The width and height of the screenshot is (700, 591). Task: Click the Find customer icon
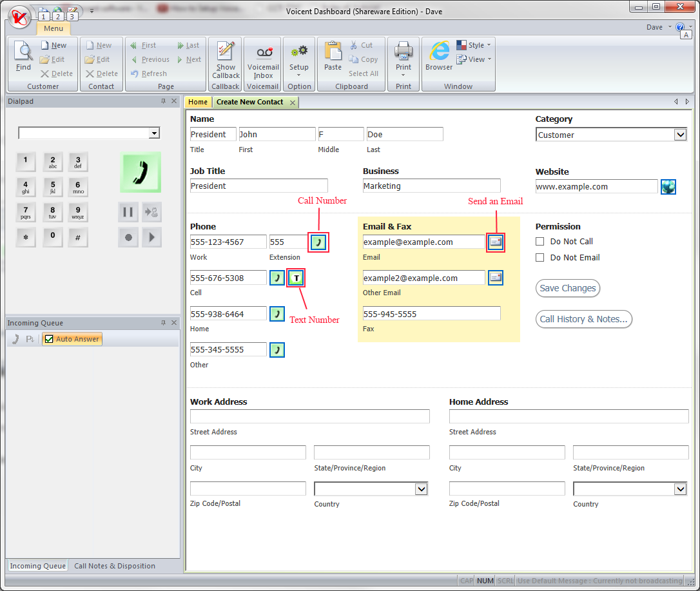[23, 55]
